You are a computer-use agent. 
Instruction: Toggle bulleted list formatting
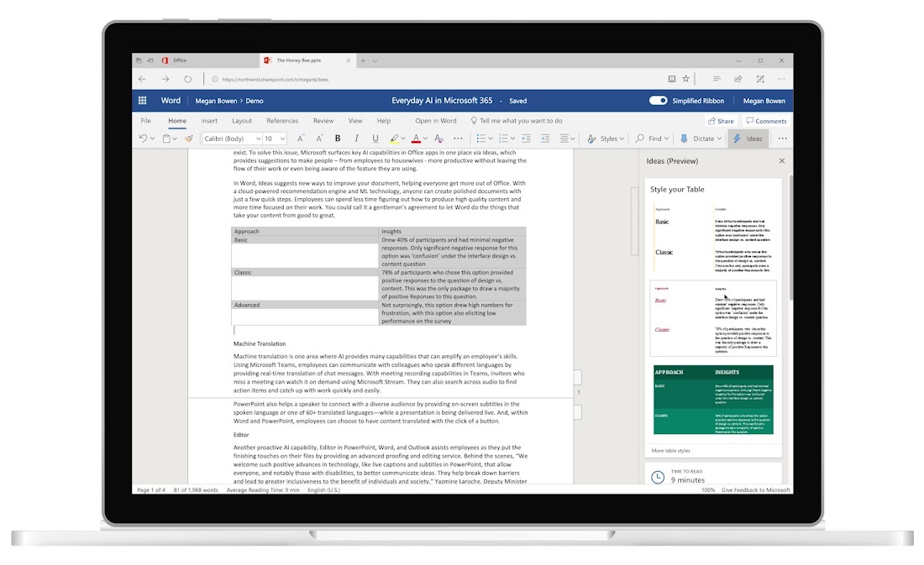coord(480,139)
